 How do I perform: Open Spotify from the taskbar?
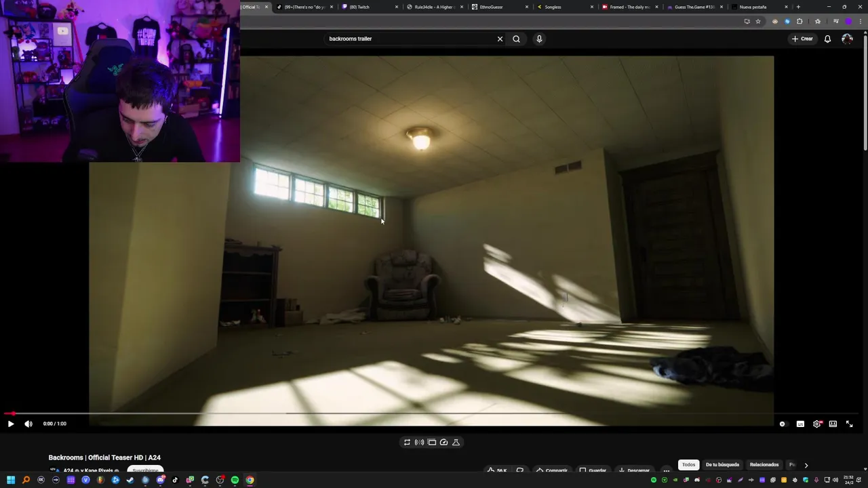[x=235, y=480]
